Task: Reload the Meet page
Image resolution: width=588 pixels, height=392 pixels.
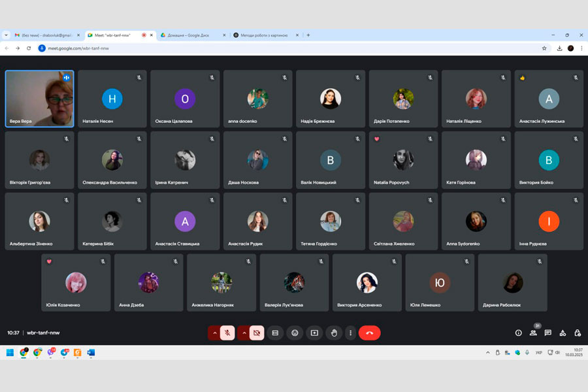Action: pyautogui.click(x=29, y=48)
